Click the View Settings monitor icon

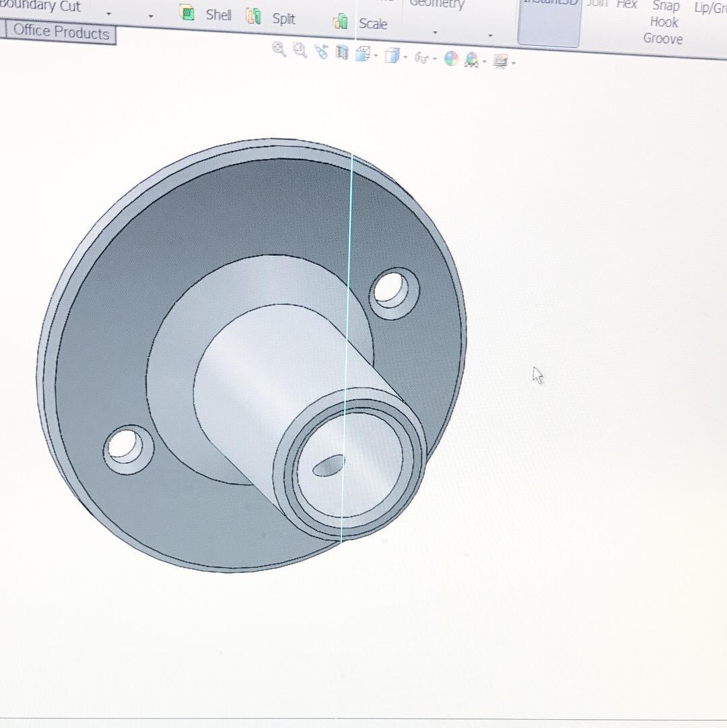(x=500, y=61)
